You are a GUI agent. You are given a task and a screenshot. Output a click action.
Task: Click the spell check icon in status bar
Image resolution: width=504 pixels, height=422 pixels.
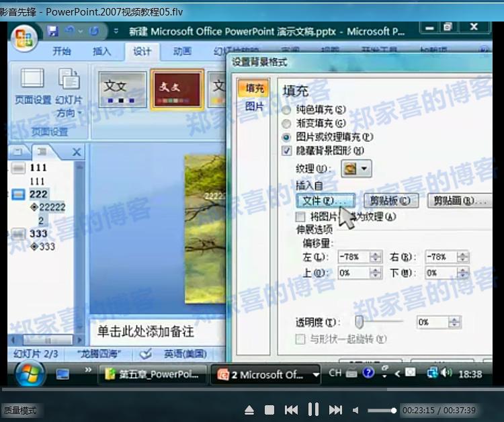point(146,354)
